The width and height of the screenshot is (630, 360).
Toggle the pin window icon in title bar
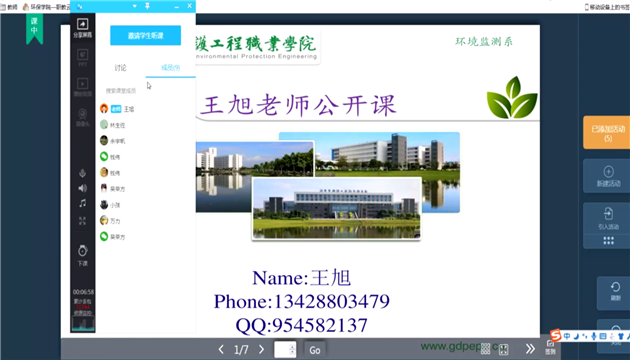pos(147,6)
